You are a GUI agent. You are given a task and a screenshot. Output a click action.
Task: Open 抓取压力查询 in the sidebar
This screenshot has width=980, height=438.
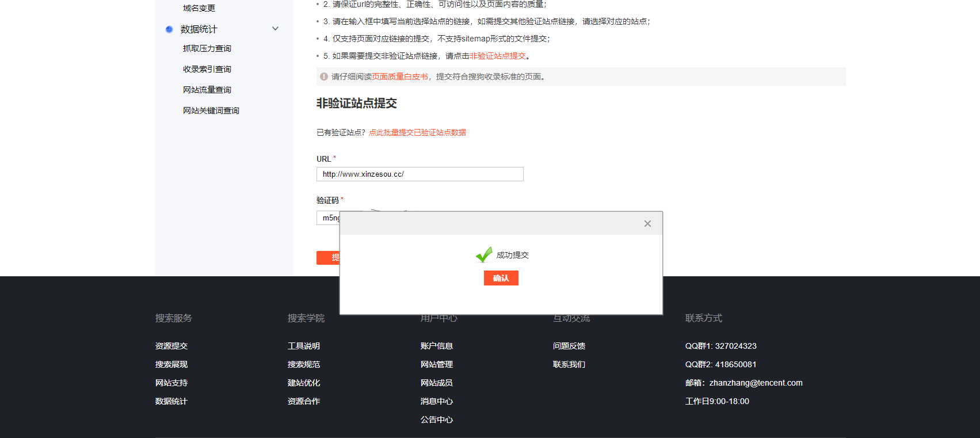[207, 48]
